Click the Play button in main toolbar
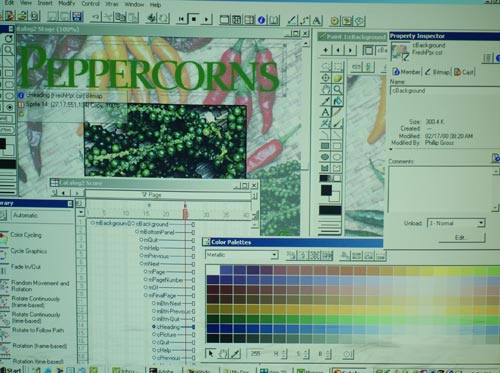Viewport: 500px width, 373px height. [x=206, y=19]
